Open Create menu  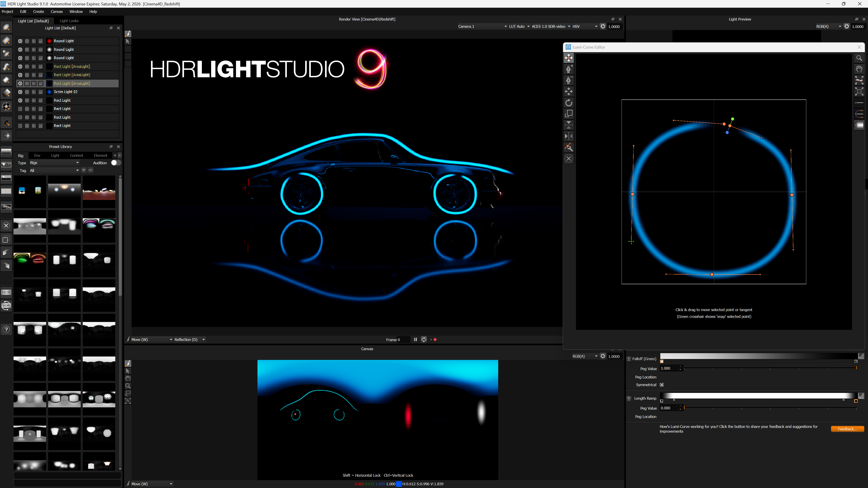click(x=38, y=12)
